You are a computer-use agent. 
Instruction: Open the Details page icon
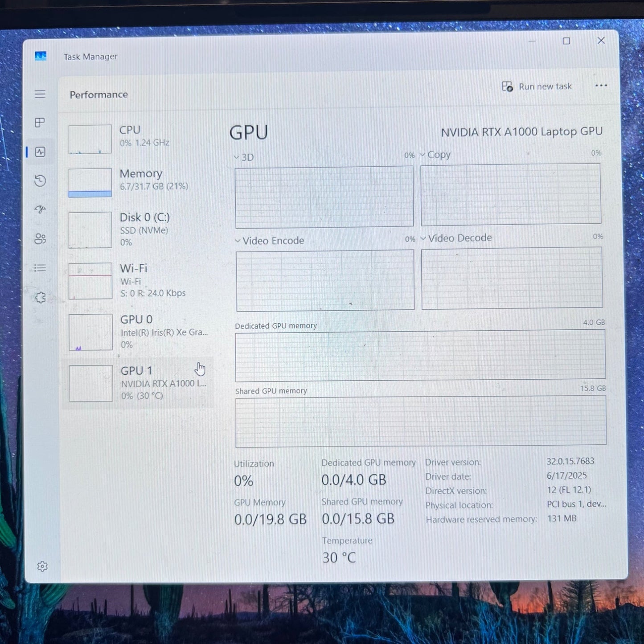[x=40, y=268]
